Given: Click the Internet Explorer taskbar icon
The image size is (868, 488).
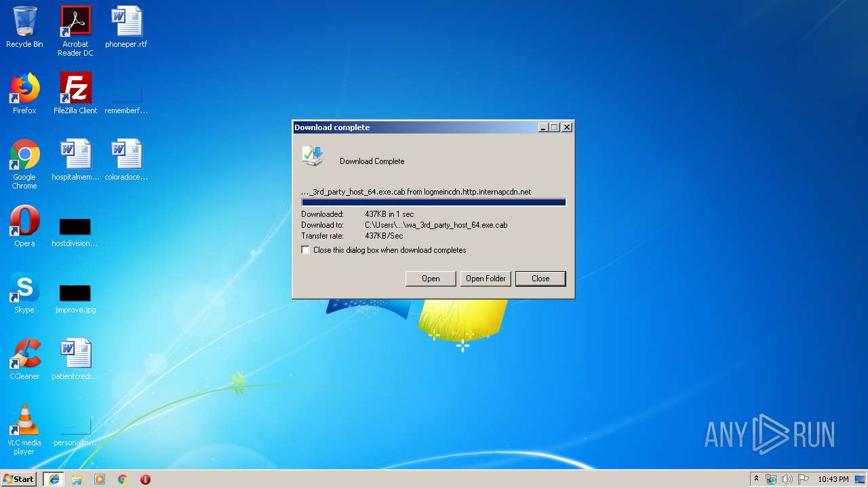Looking at the screenshot, I should (54, 479).
